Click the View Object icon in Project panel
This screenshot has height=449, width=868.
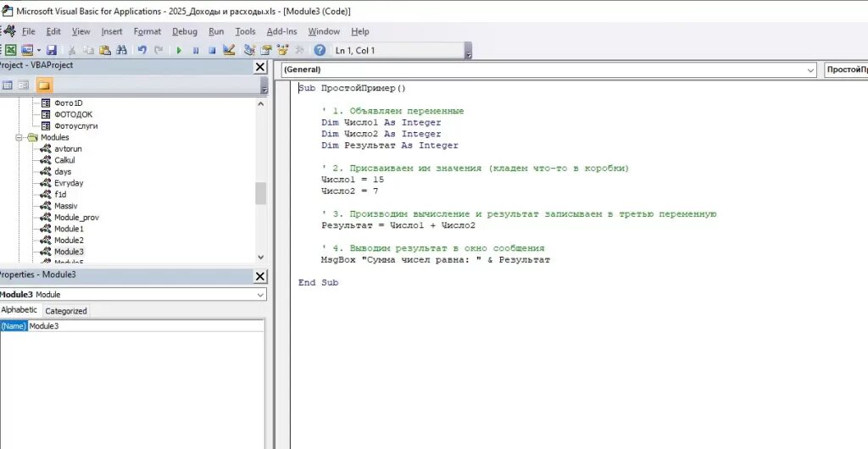pos(23,86)
